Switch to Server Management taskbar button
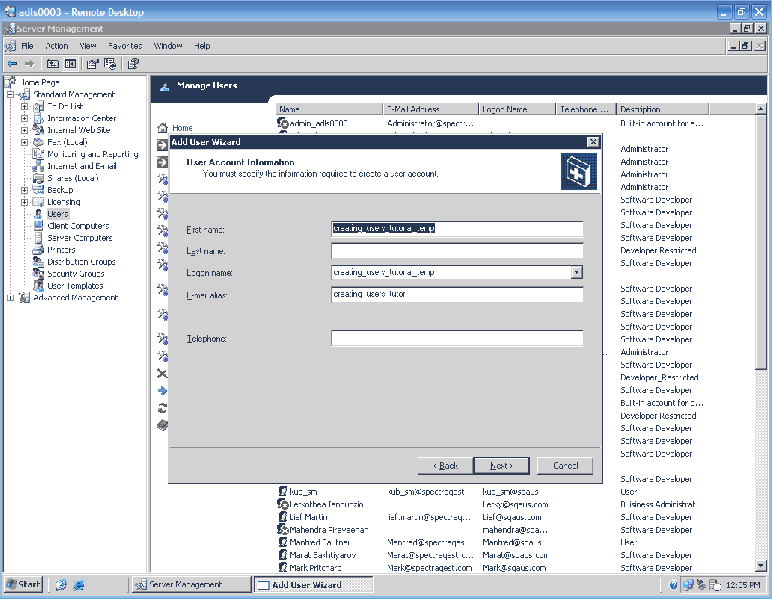This screenshot has width=772, height=599. point(192,584)
